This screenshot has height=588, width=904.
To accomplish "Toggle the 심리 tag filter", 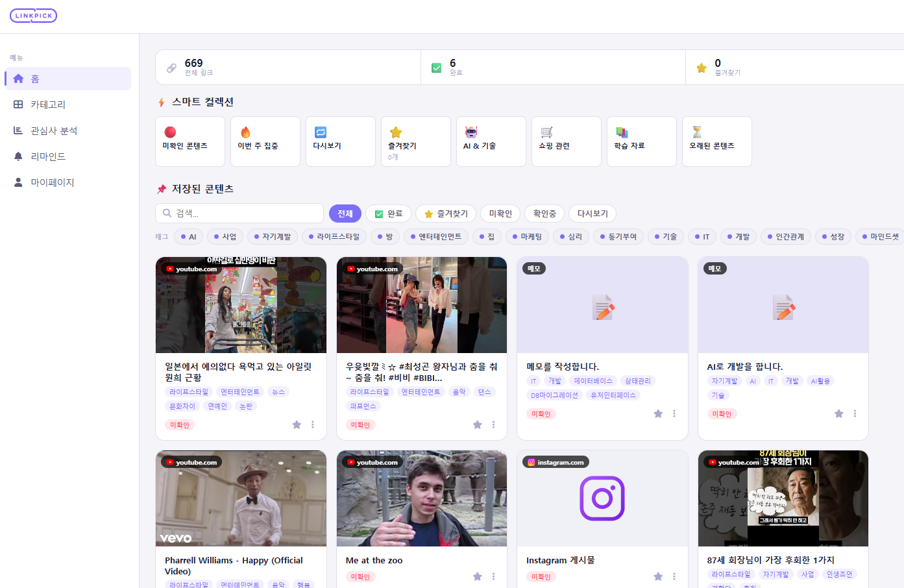I will (571, 237).
